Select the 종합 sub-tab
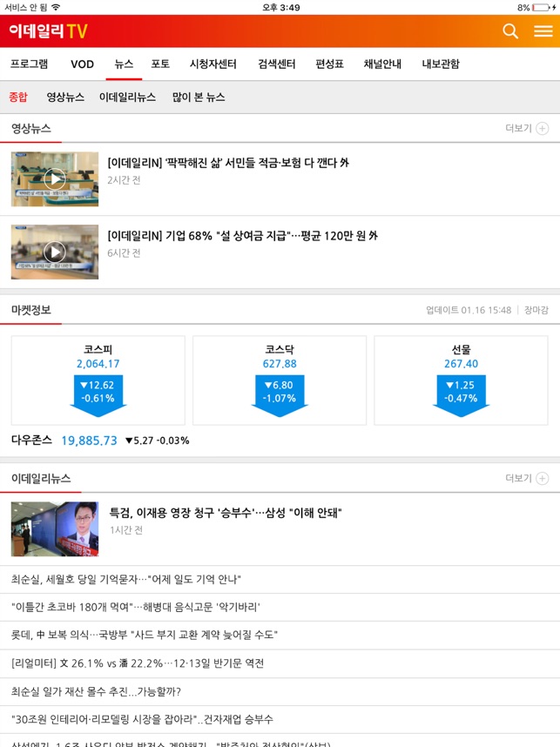Screen dimensions: 560x747 coord(18,98)
